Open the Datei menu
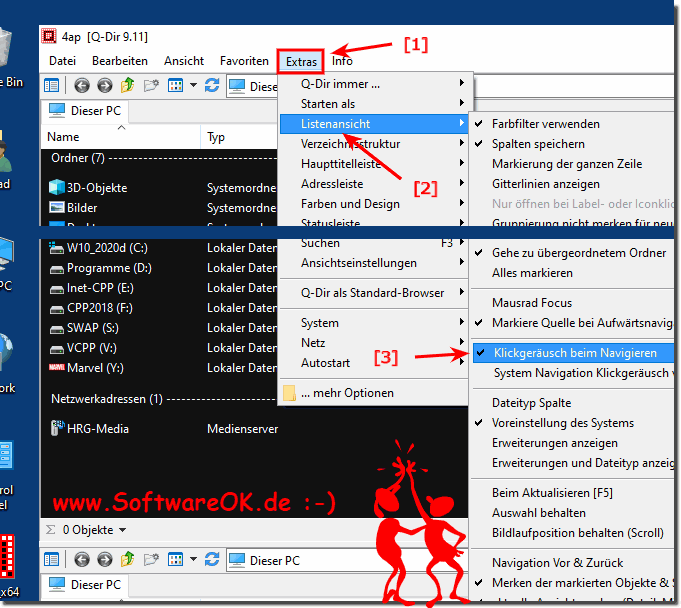 [63, 61]
